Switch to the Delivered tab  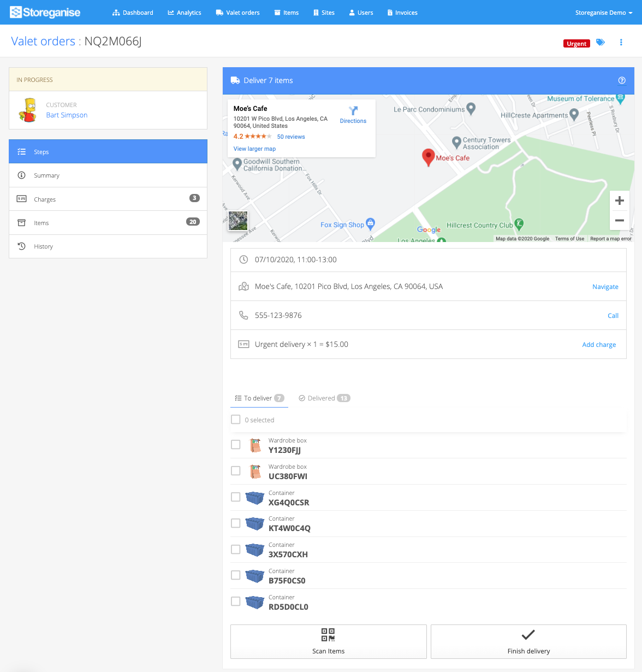coord(324,398)
